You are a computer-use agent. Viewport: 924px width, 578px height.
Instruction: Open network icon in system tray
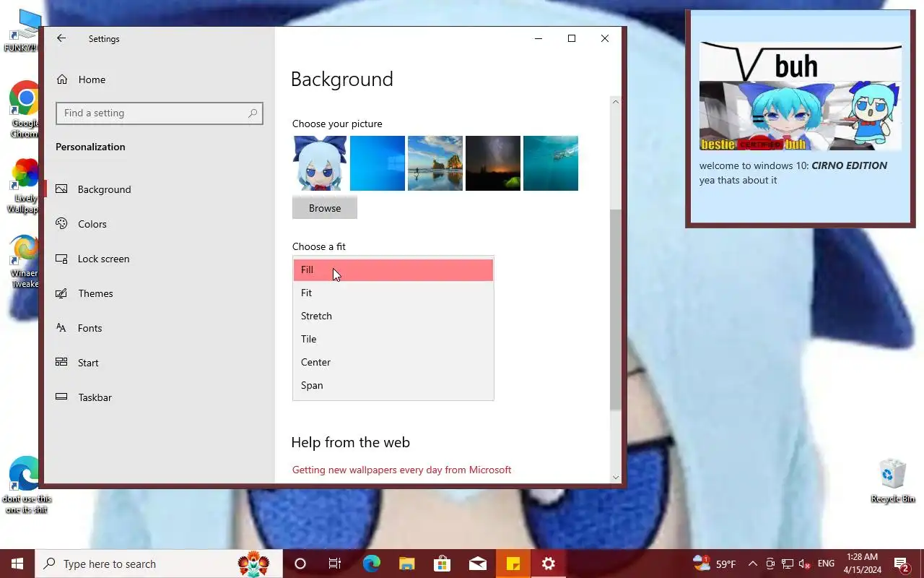point(788,564)
